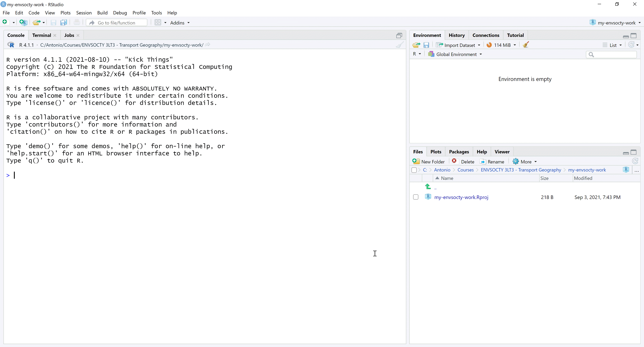Open my-envsocty-work.Rproj file link
644x347 pixels.
pyautogui.click(x=461, y=197)
